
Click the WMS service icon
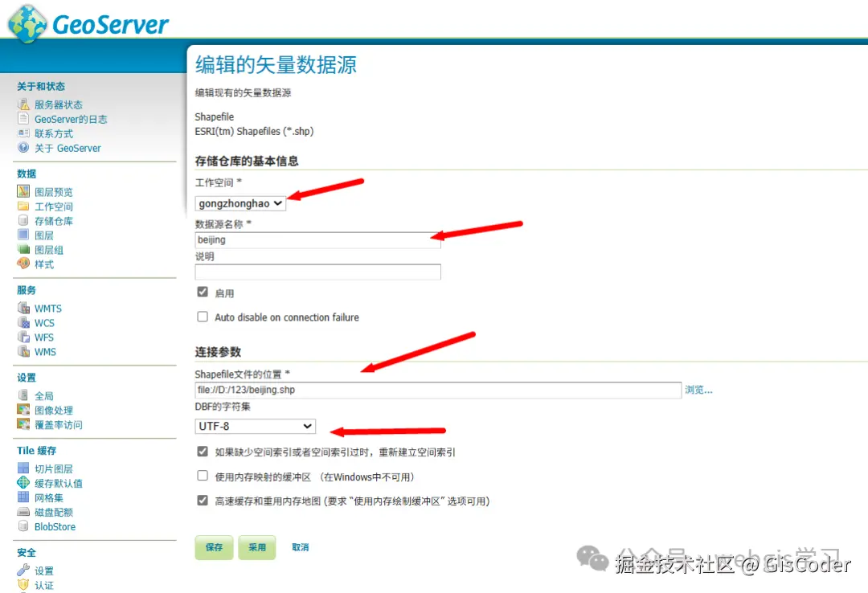23,351
